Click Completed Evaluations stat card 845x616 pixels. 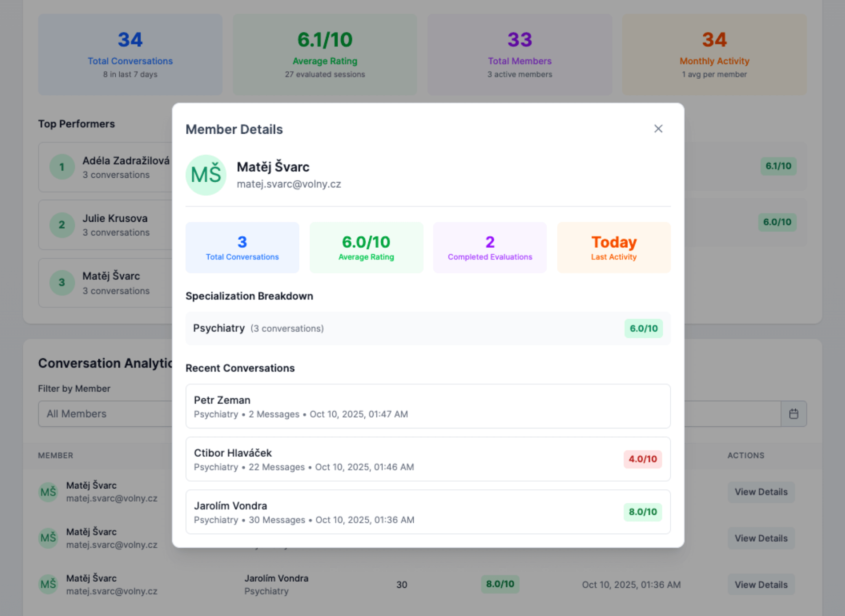pyautogui.click(x=489, y=247)
